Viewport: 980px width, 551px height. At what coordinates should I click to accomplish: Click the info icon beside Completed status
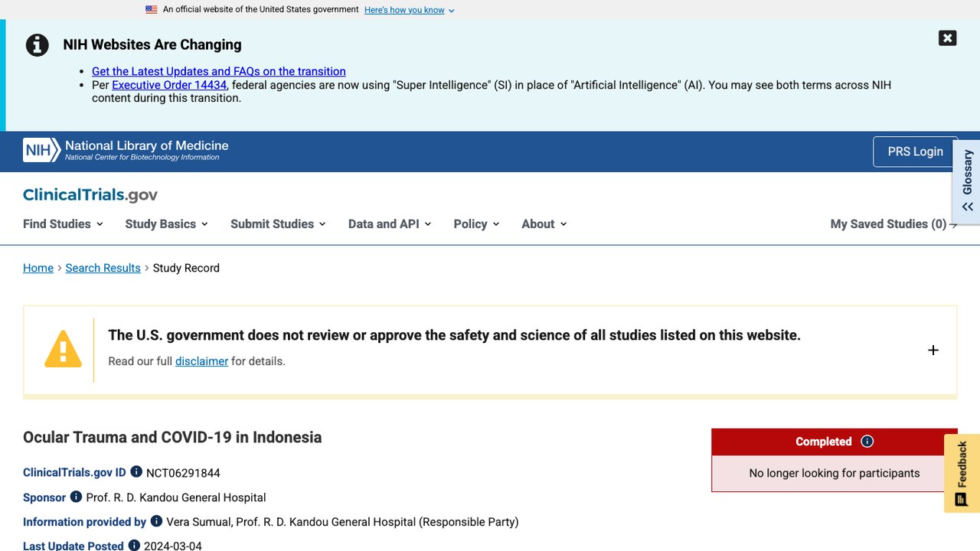(867, 441)
